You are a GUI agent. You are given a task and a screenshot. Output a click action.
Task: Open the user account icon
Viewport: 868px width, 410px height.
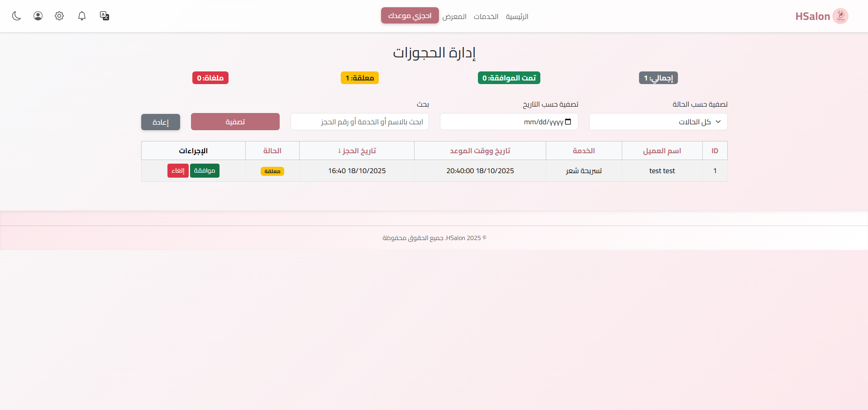click(x=38, y=16)
